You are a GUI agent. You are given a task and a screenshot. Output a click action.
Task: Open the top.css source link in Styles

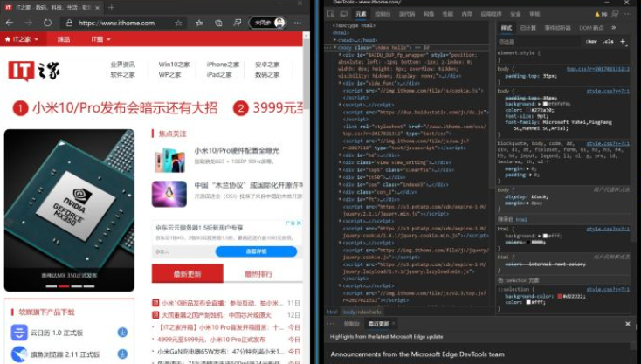click(598, 69)
